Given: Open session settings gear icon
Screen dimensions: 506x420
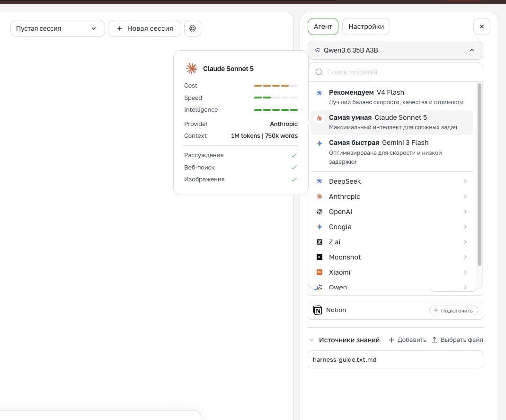Looking at the screenshot, I should pyautogui.click(x=193, y=28).
